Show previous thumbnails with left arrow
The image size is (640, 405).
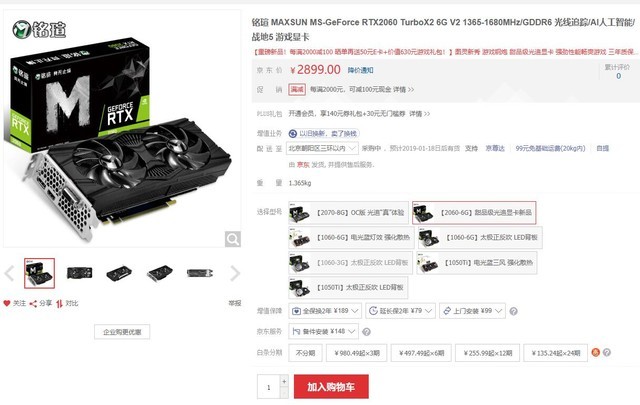[x=9, y=273]
